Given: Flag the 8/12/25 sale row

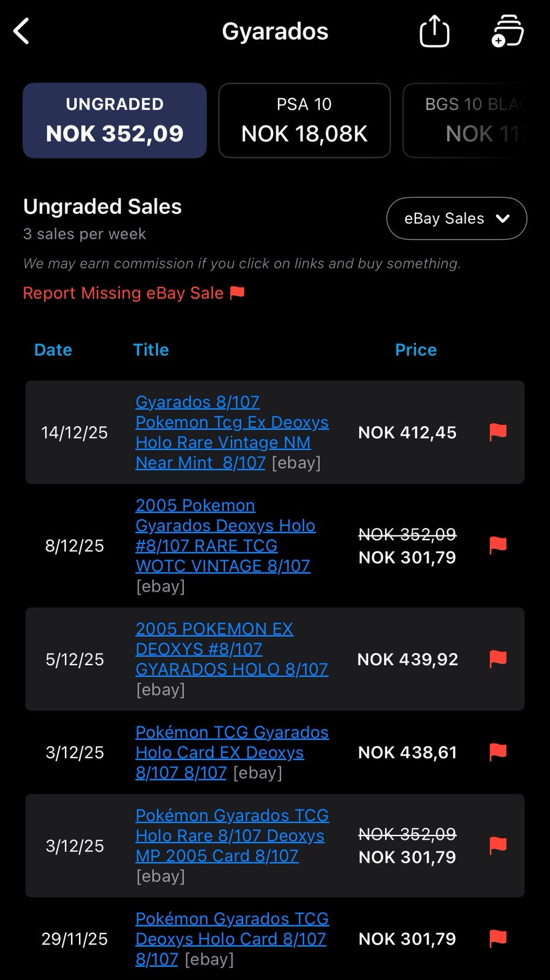Looking at the screenshot, I should (x=498, y=545).
